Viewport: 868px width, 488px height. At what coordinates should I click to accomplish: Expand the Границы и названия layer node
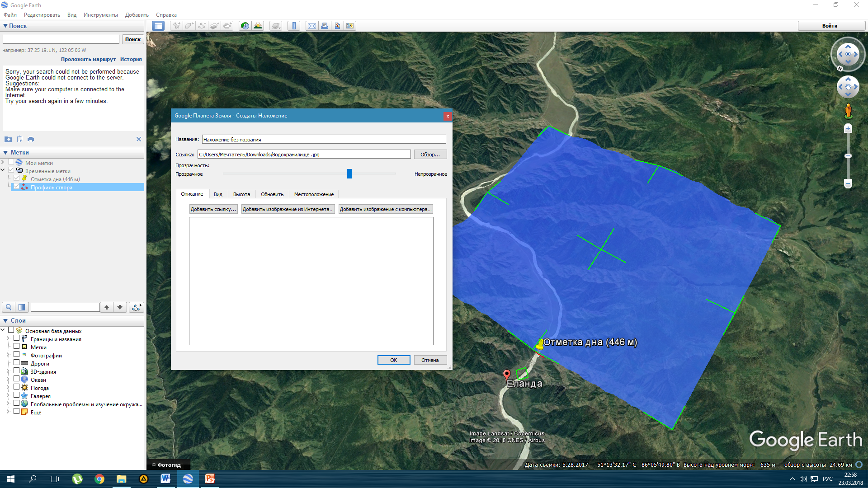(8, 339)
